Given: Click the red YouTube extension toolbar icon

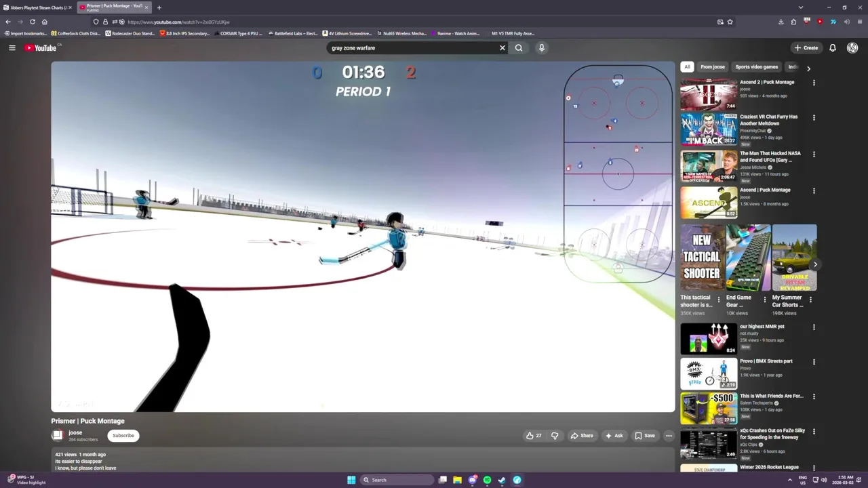Looking at the screenshot, I should [820, 22].
